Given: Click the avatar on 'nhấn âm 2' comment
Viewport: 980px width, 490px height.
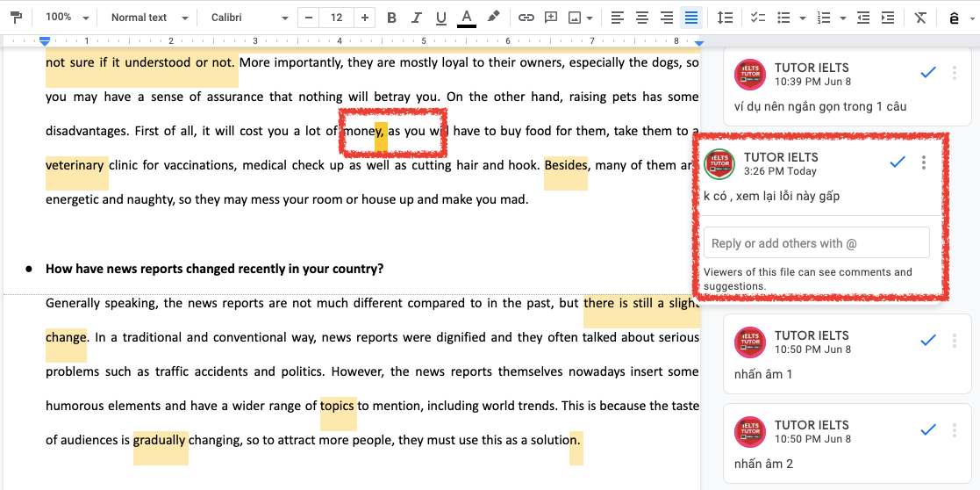Looking at the screenshot, I should pyautogui.click(x=750, y=431).
